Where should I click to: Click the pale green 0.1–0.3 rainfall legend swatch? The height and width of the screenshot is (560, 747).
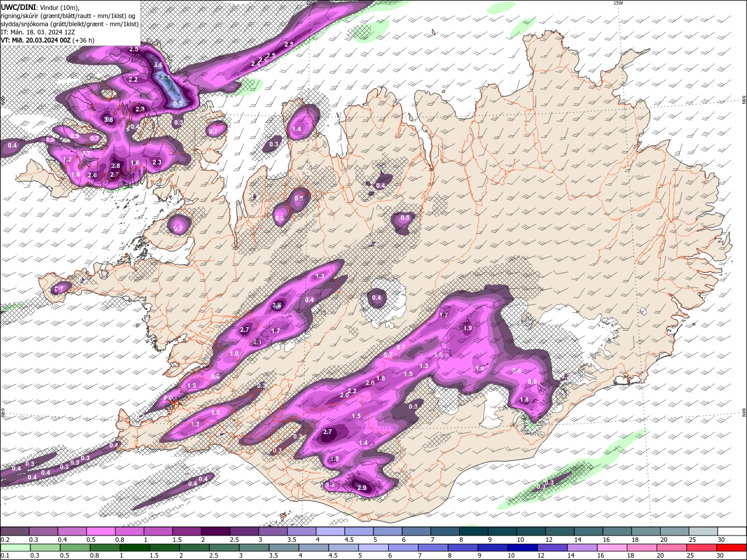15,548
